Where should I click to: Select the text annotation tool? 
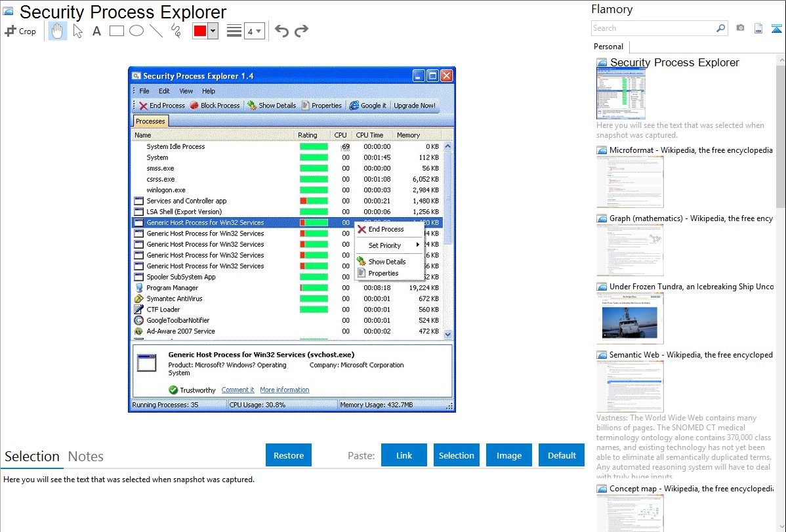(x=96, y=31)
